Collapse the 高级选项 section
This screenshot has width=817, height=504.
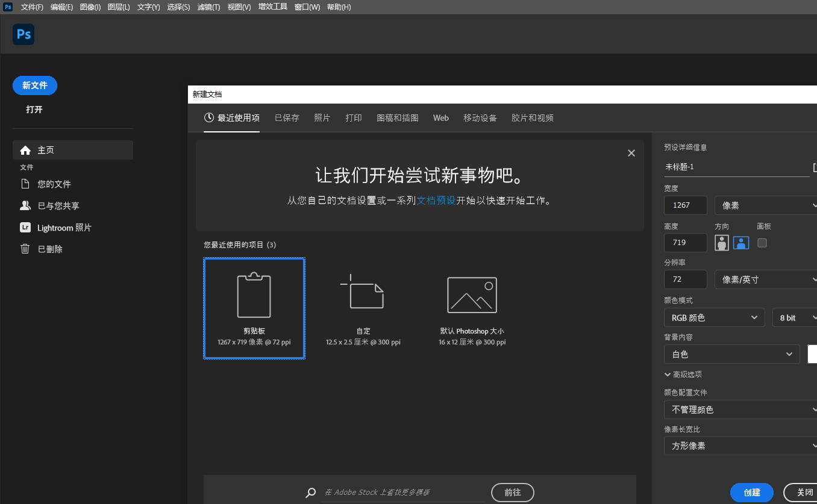[683, 375]
